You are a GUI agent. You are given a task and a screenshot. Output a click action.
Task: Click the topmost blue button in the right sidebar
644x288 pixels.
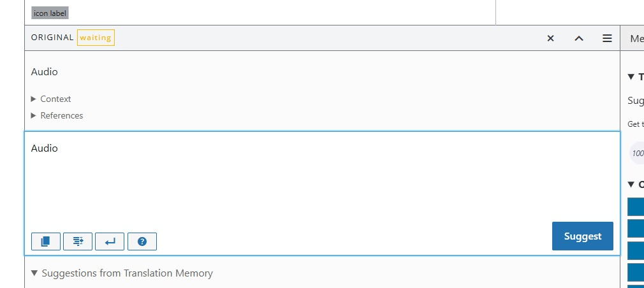click(x=636, y=206)
